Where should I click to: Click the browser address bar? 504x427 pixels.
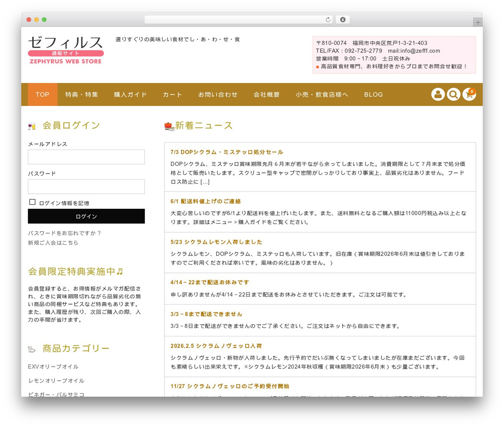239,20
